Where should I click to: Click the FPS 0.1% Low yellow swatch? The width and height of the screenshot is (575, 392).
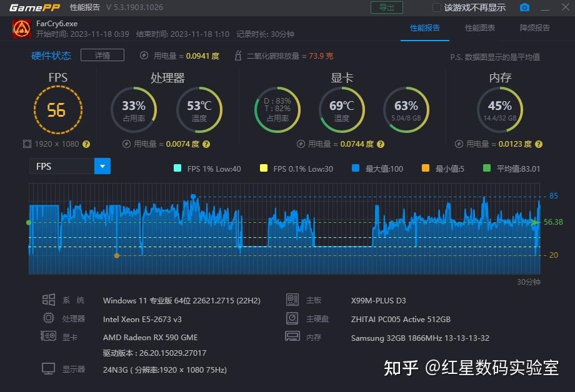coord(264,168)
